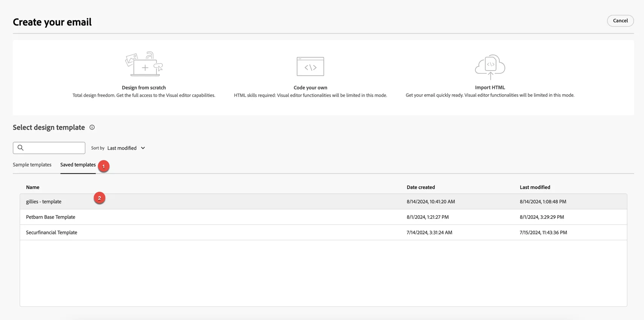
Task: Focus the template search field
Action: click(49, 148)
